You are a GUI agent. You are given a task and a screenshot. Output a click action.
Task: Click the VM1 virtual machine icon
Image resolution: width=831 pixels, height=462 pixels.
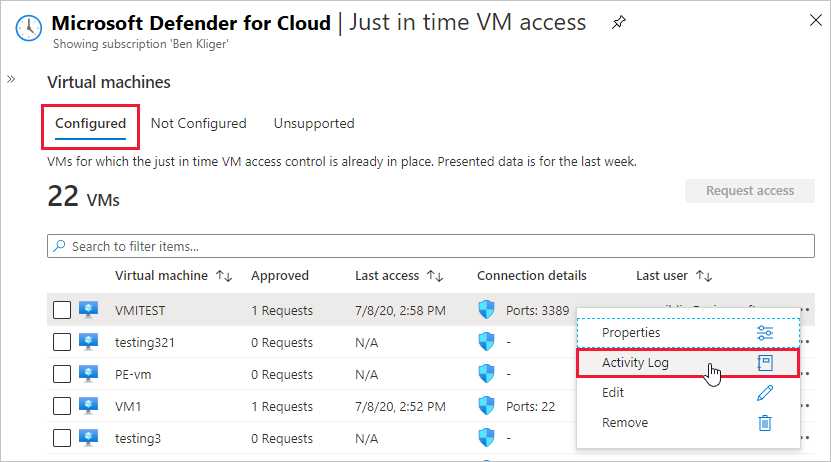click(87, 407)
